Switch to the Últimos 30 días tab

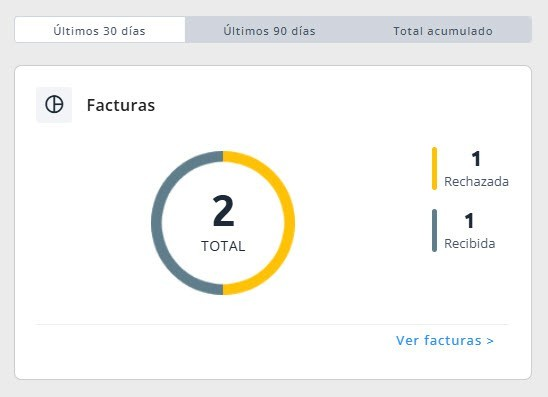pos(100,30)
